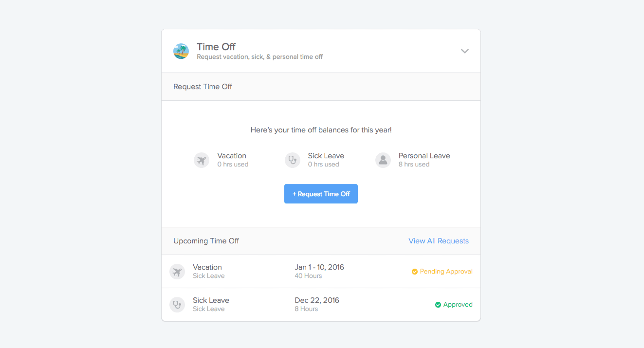The height and width of the screenshot is (348, 644).
Task: Click the airplane icon beside Vacation balance
Action: tap(202, 160)
